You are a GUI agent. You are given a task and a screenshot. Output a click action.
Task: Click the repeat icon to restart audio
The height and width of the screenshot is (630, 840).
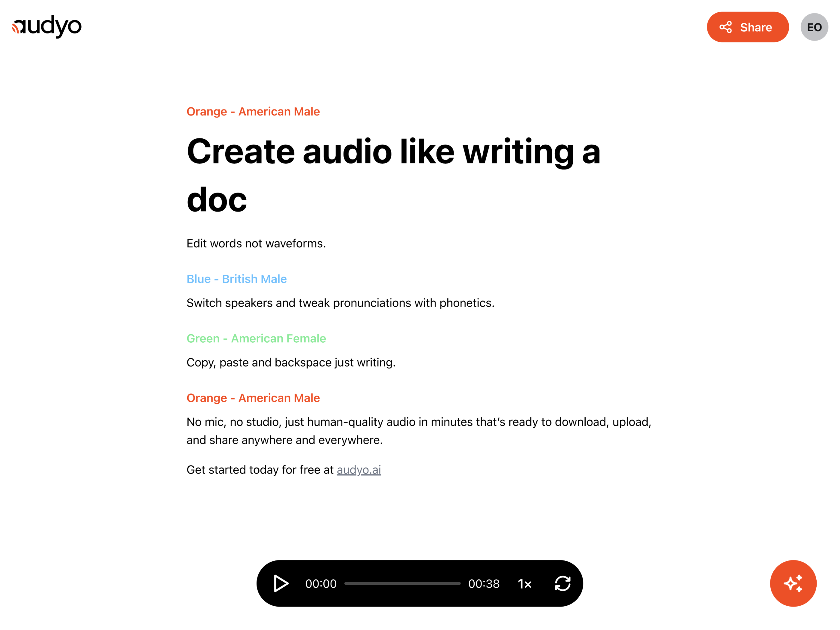(x=562, y=584)
